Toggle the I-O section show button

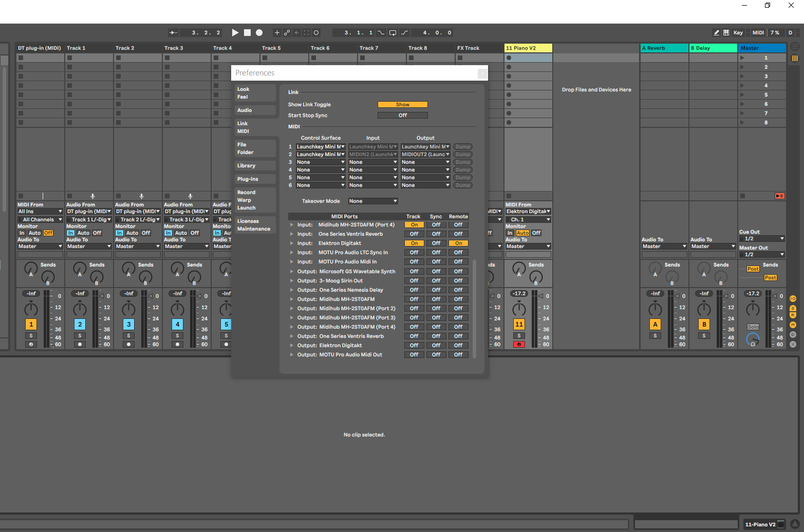793,299
